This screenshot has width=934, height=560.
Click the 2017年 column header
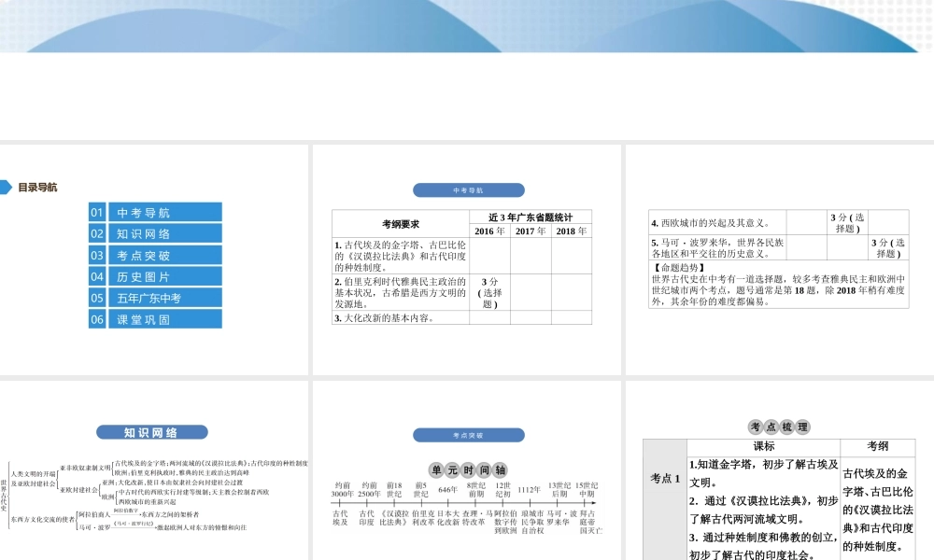click(531, 231)
